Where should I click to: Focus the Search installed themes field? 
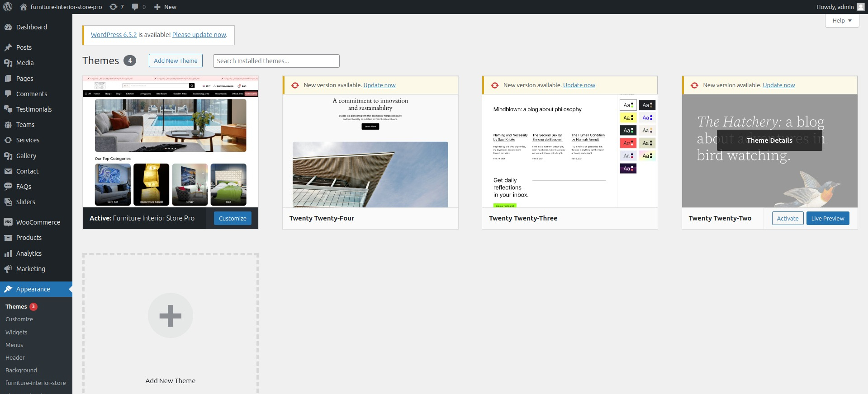pos(276,61)
